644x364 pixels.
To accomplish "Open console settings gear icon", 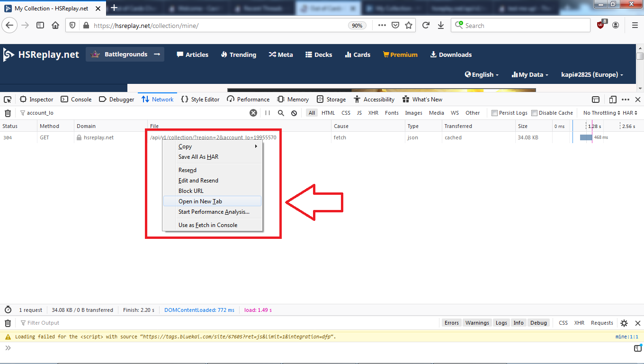I will click(x=624, y=323).
